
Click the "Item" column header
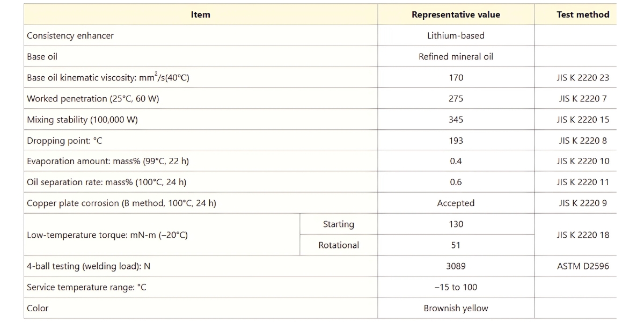tap(200, 14)
